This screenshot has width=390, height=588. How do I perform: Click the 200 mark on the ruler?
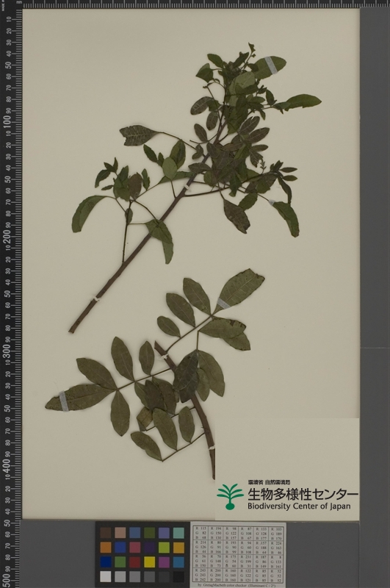point(7,236)
